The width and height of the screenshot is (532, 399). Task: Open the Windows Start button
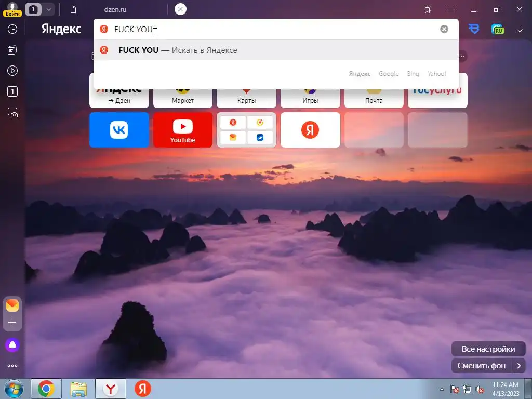14,389
